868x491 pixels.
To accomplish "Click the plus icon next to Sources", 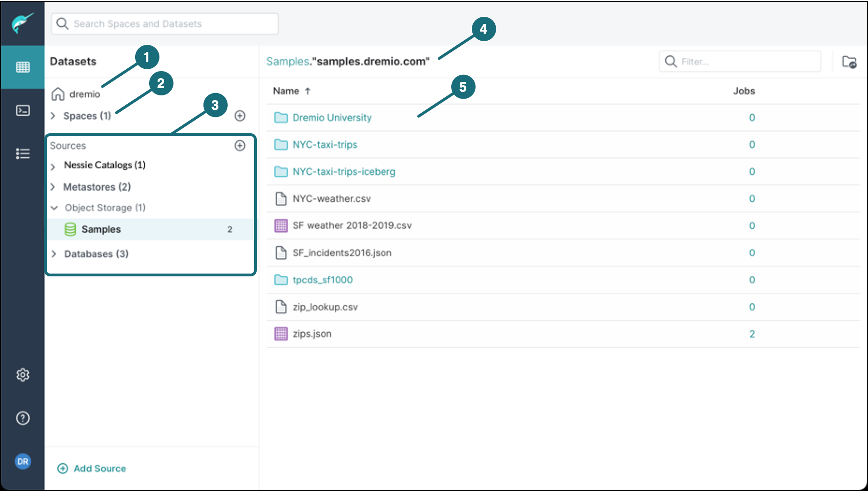I will pos(240,145).
